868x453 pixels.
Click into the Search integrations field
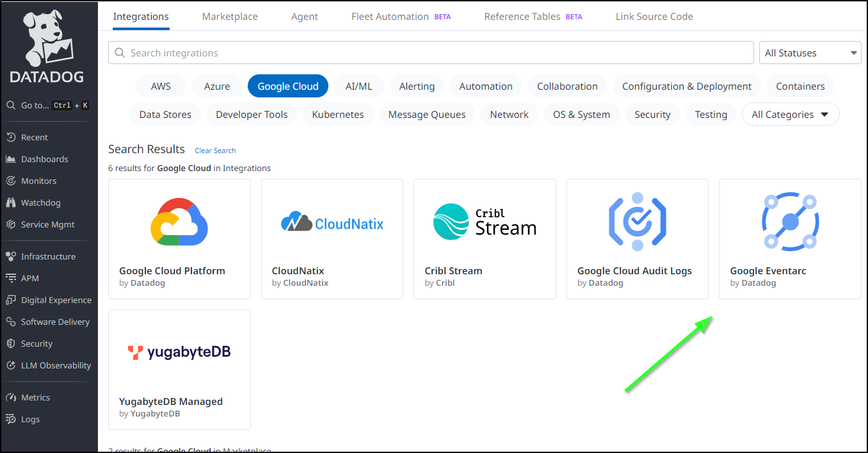click(x=431, y=53)
